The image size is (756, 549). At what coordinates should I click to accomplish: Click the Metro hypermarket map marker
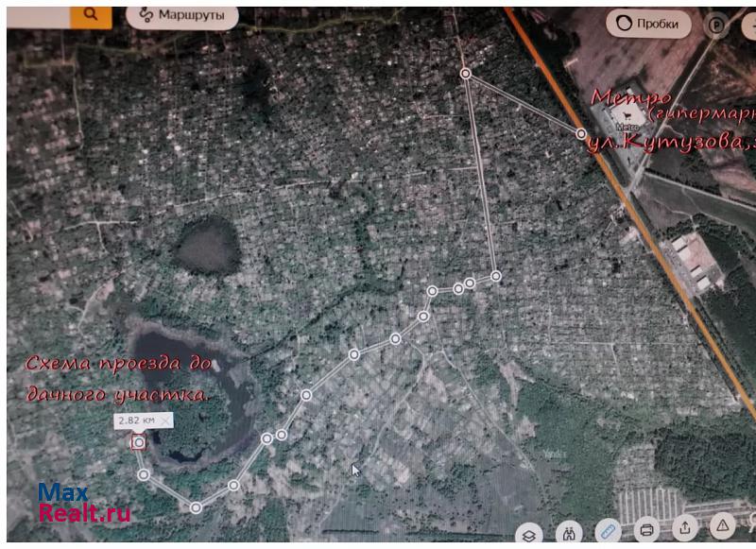[x=626, y=117]
